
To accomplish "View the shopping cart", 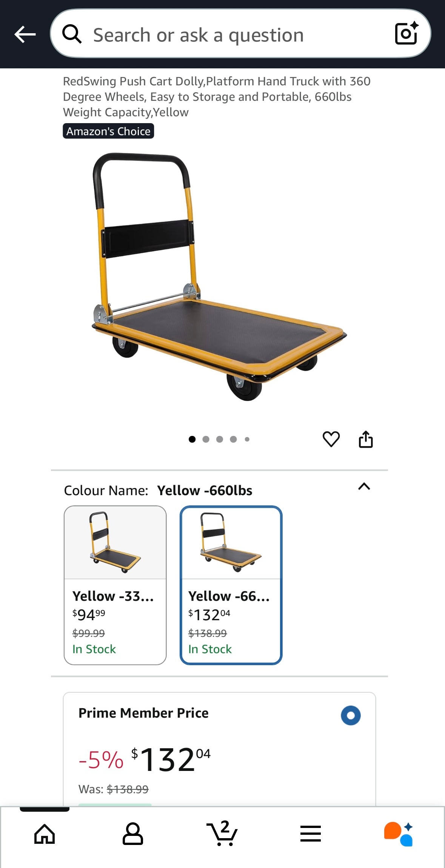I will (x=222, y=835).
